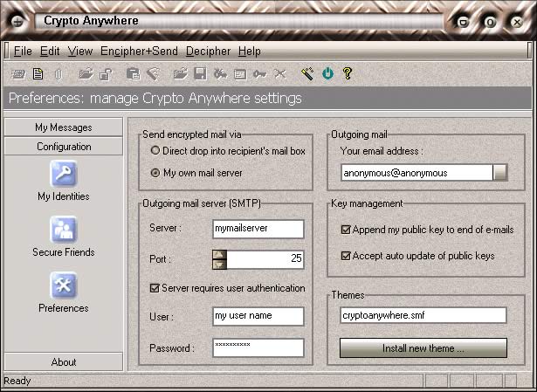Click the yellow question mark help icon

point(348,73)
